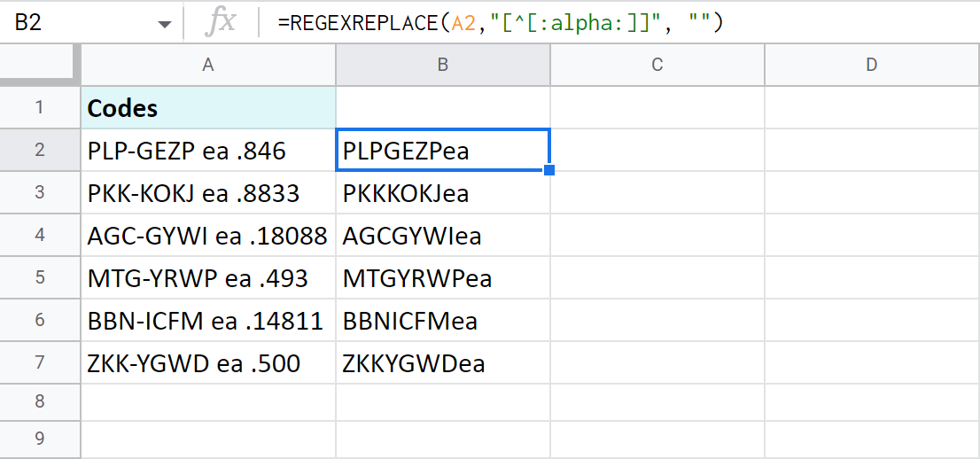Click the fx function icon
This screenshot has width=980, height=459.
coord(220,23)
